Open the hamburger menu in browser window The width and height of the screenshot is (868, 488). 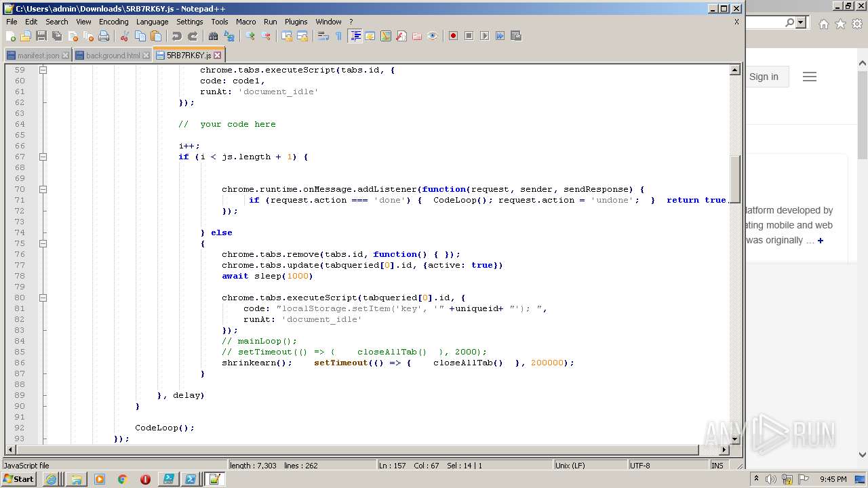tap(809, 77)
